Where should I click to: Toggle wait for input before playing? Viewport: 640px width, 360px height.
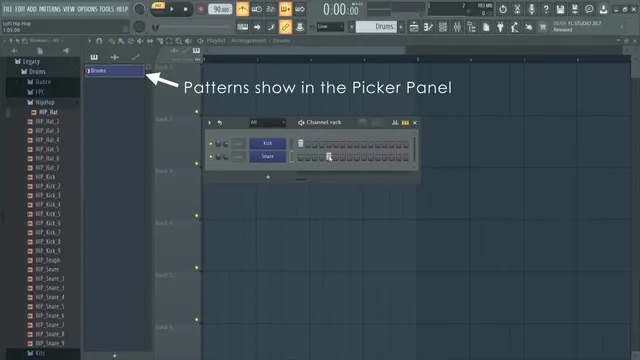[x=257, y=9]
